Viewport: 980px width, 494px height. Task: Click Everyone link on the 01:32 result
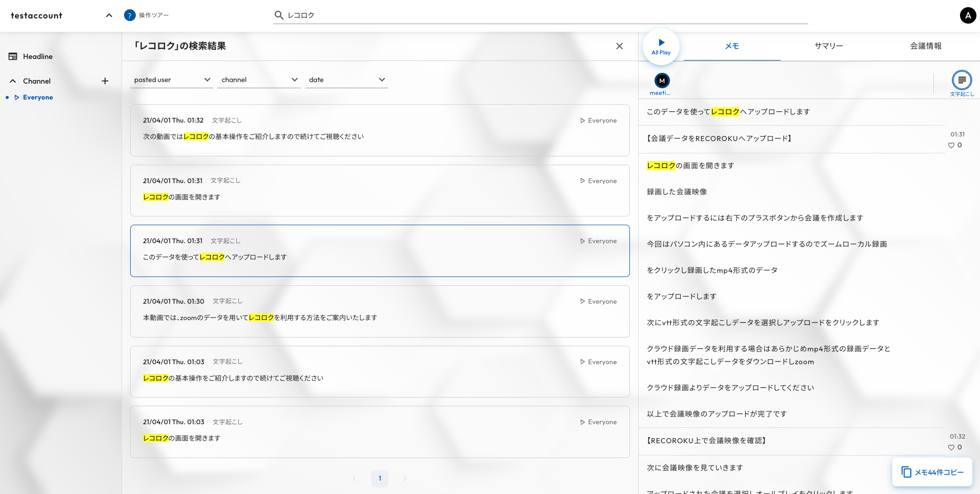(599, 121)
